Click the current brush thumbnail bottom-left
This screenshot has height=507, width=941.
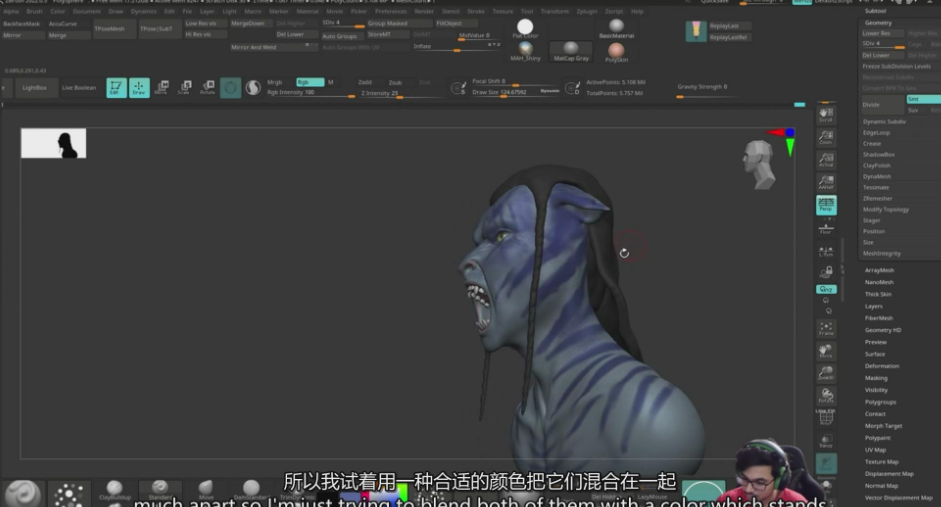[x=23, y=493]
